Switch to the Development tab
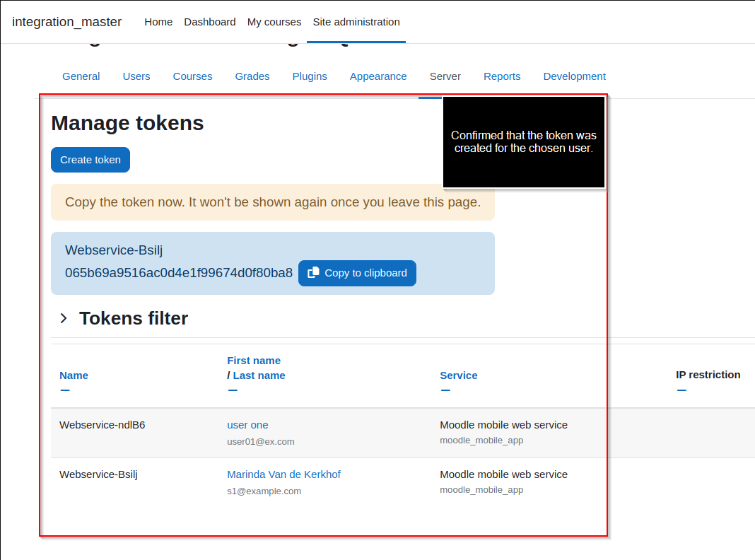Screen dimensions: 755x560 click(x=575, y=76)
